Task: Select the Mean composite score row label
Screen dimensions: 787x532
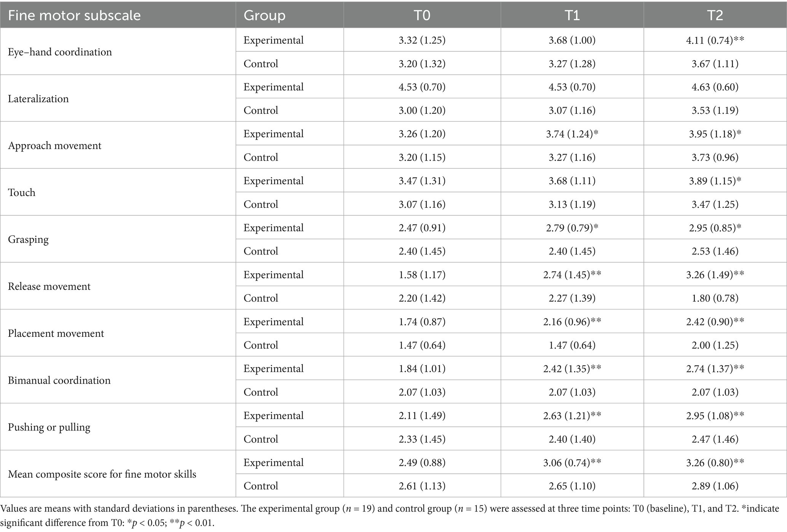Action: pos(102,474)
